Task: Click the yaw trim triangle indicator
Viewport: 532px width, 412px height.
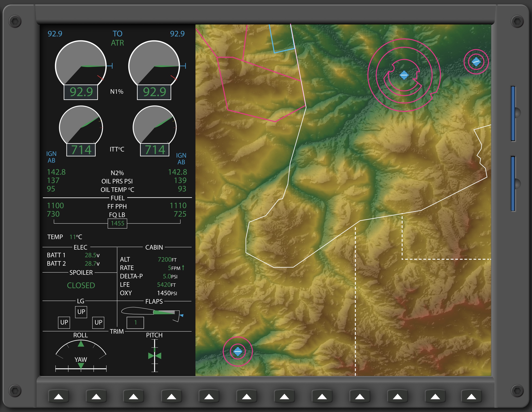Action: tap(81, 366)
